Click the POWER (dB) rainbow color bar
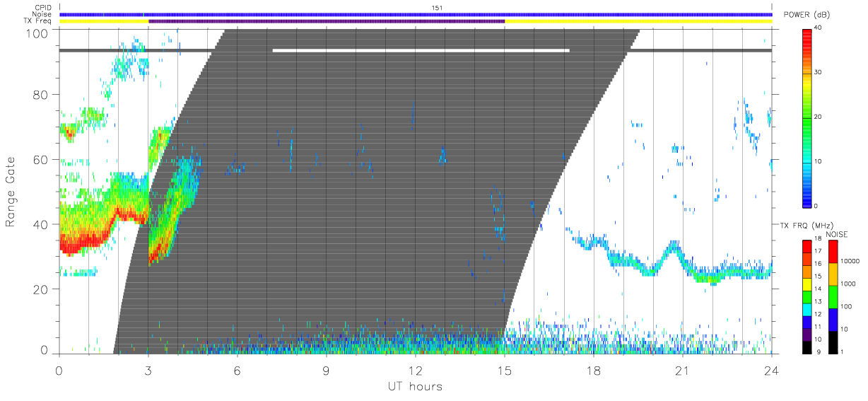 [x=807, y=117]
